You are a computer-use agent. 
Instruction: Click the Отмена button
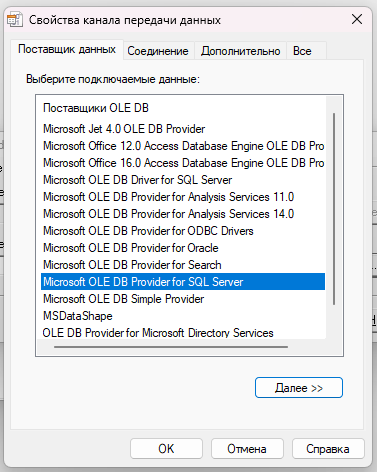click(247, 449)
